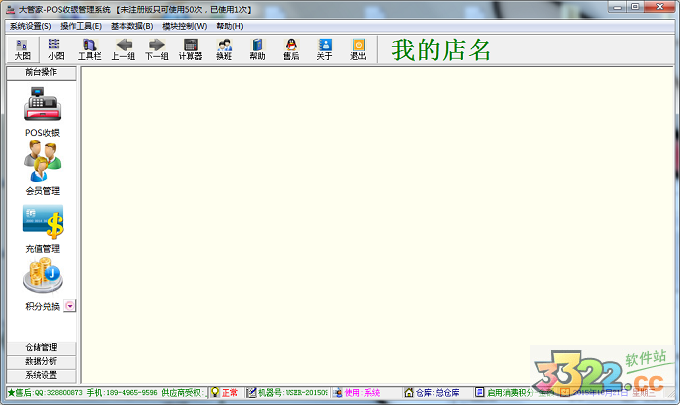Click the warehouse house icon in status bar
The width and height of the screenshot is (680, 405).
[x=409, y=392]
